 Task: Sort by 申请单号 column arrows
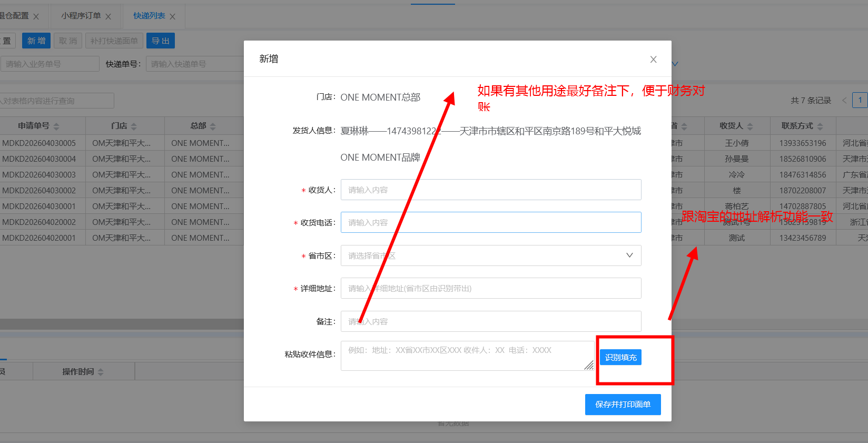[56, 126]
